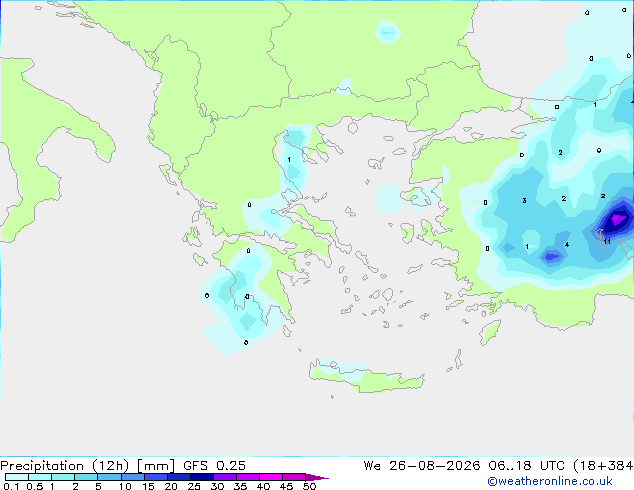Image resolution: width=634 pixels, height=490 pixels.
Task: Select the 20–25 mm legend swatch
Action: [178, 477]
